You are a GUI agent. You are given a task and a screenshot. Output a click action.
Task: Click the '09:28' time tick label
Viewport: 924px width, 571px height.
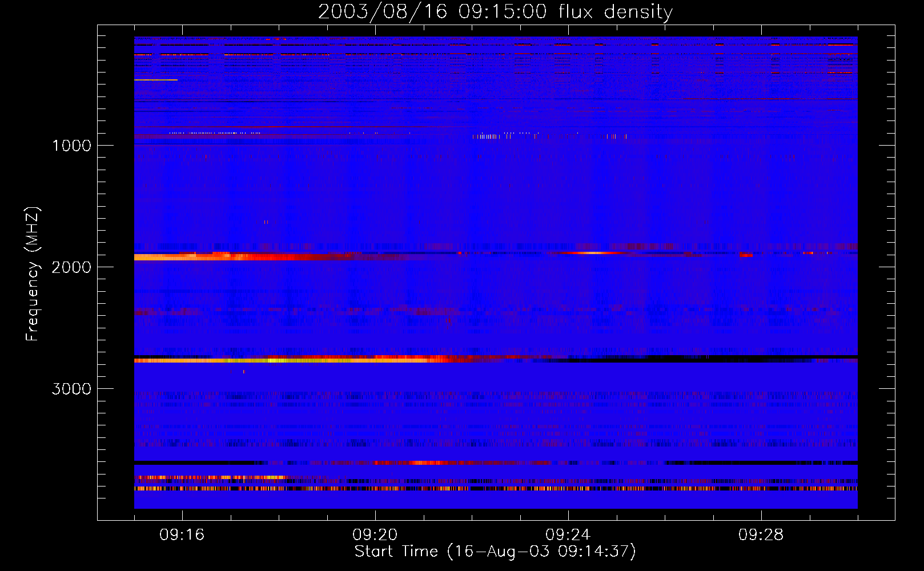pos(761,535)
